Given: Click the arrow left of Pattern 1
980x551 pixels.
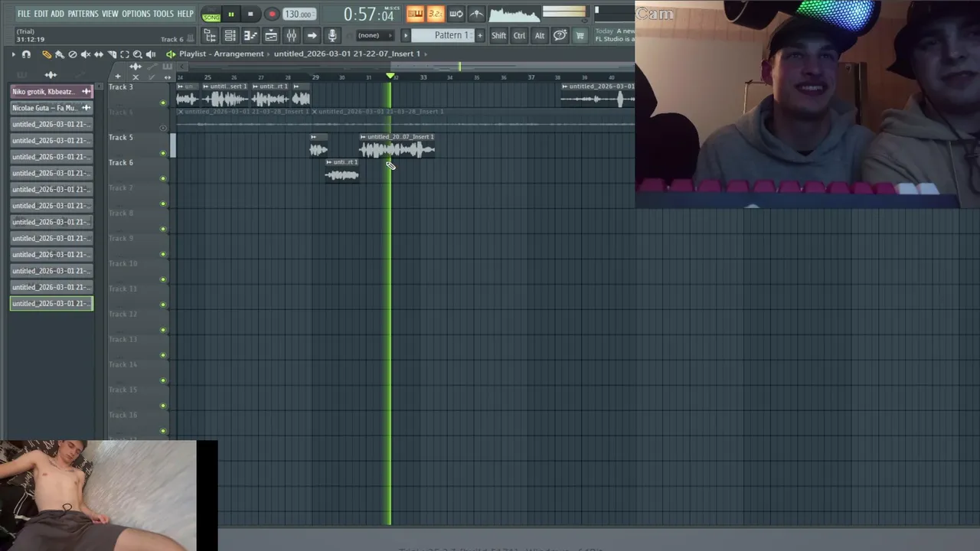Looking at the screenshot, I should point(406,35).
